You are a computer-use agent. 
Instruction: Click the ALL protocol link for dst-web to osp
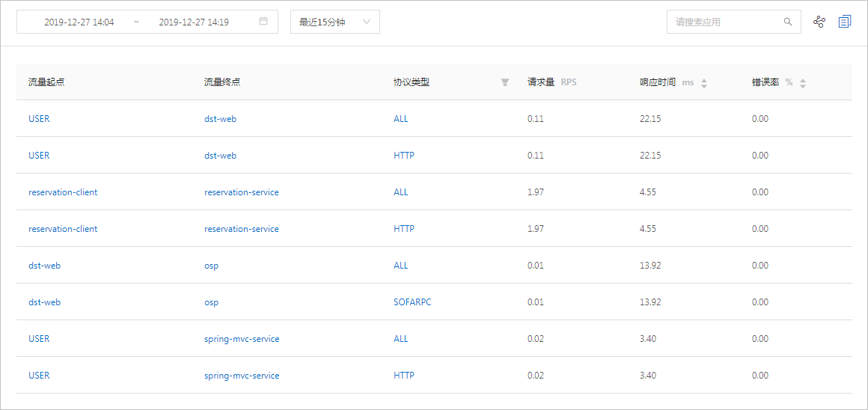(x=401, y=265)
